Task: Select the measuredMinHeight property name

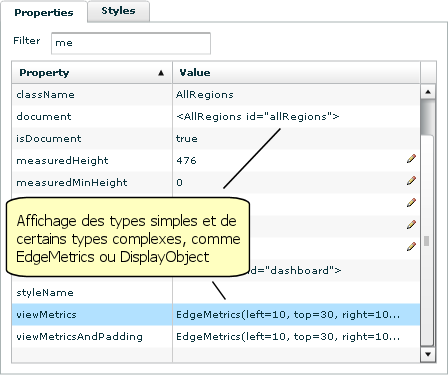Action: (x=72, y=183)
